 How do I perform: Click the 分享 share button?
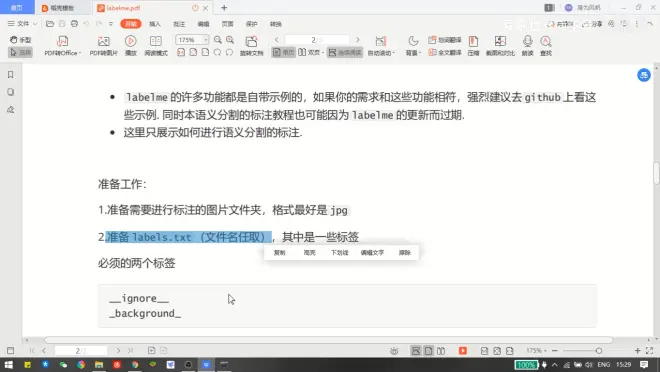coord(592,24)
